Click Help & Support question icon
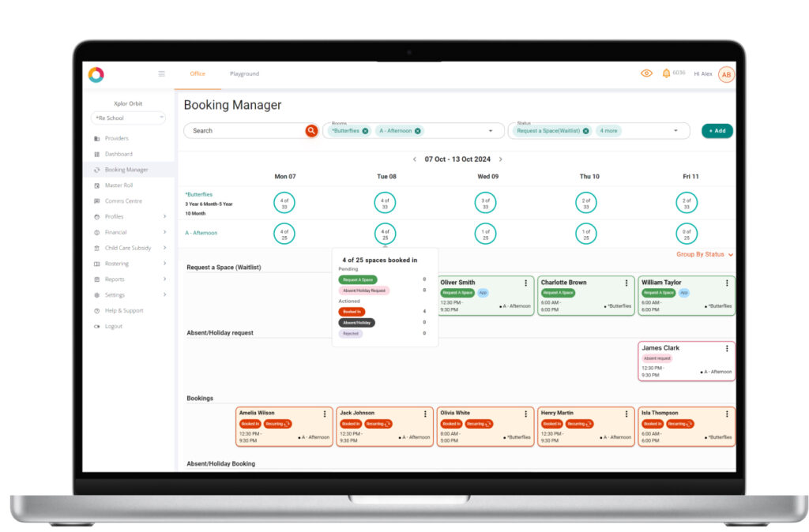The height and width of the screenshot is (532, 809). (96, 311)
